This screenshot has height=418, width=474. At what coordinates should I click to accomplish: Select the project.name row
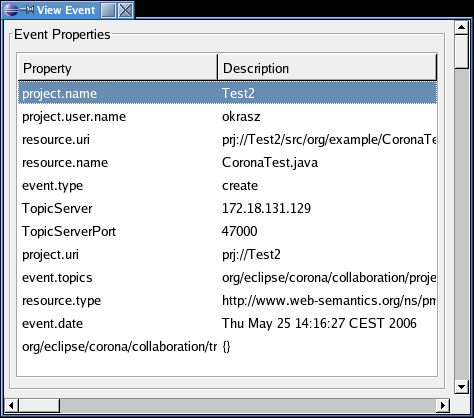pos(227,93)
